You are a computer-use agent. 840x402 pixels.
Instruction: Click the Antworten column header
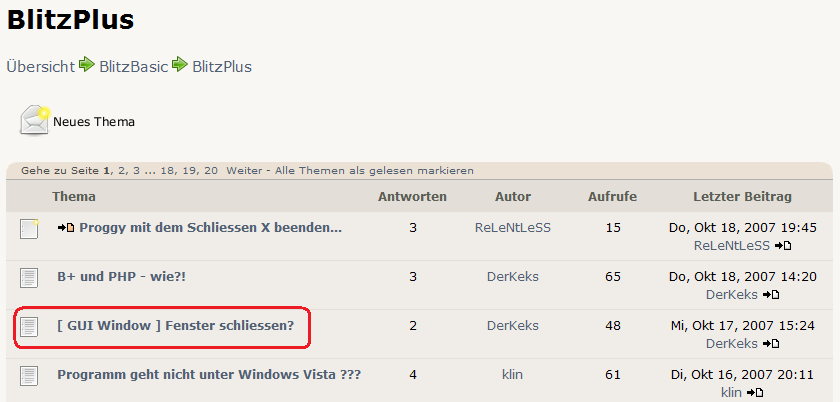click(412, 197)
